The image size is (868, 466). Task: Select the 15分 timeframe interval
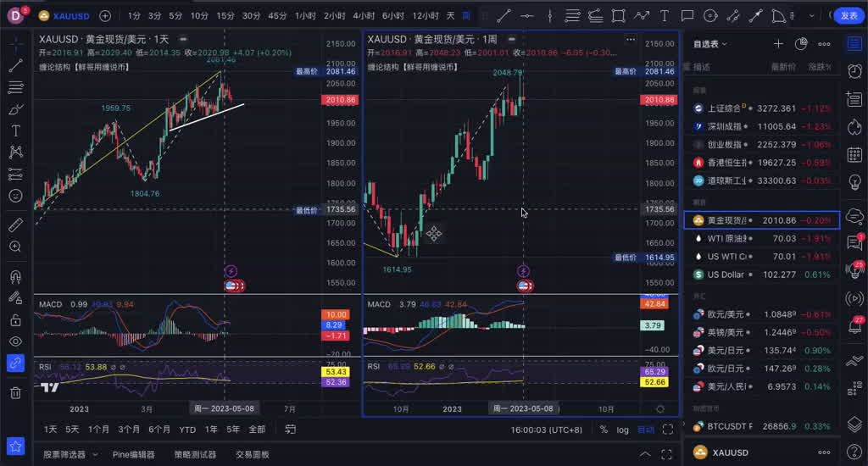click(225, 15)
